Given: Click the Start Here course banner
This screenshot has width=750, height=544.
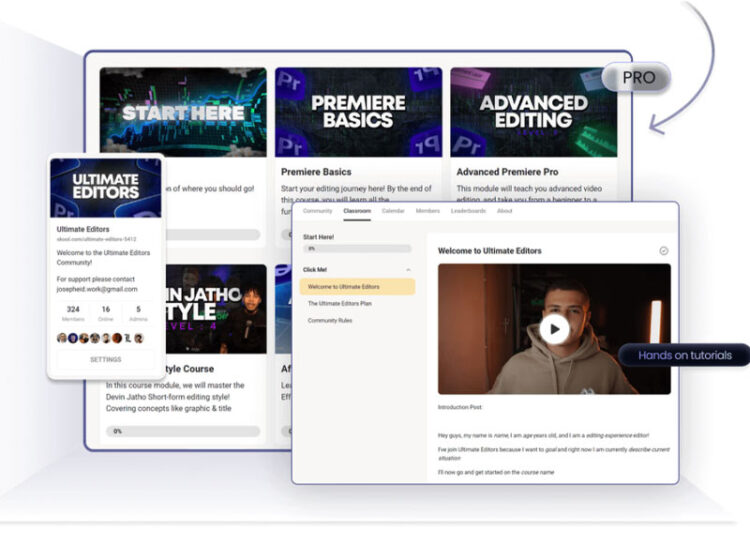Looking at the screenshot, I should click(x=183, y=112).
